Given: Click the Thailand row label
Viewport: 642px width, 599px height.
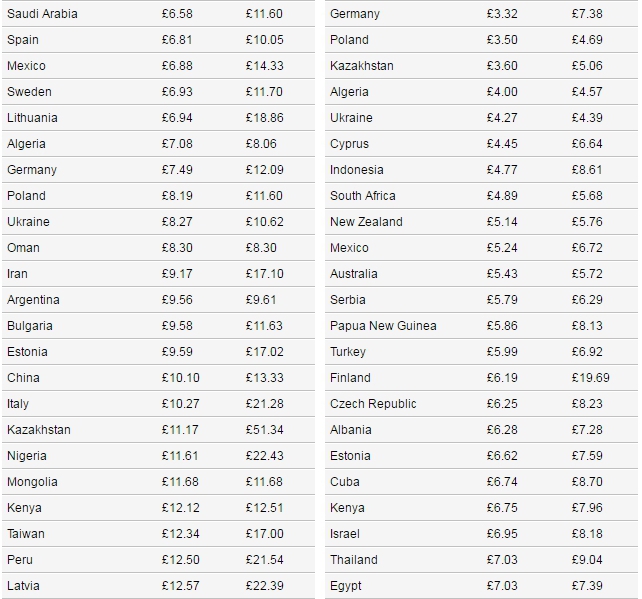Looking at the screenshot, I should click(x=354, y=560).
